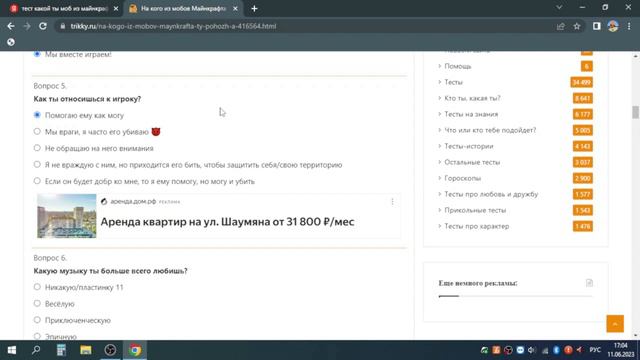The width and height of the screenshot is (640, 360).
Task: Close the first tab 'тест какой ты моб'
Action: (x=116, y=9)
